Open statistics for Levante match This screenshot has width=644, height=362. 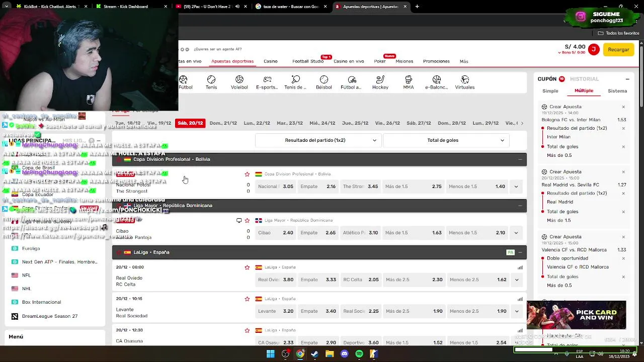(x=520, y=299)
